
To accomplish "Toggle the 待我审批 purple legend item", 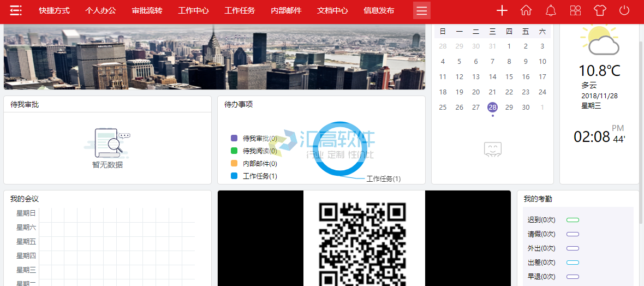I will pyautogui.click(x=254, y=139).
